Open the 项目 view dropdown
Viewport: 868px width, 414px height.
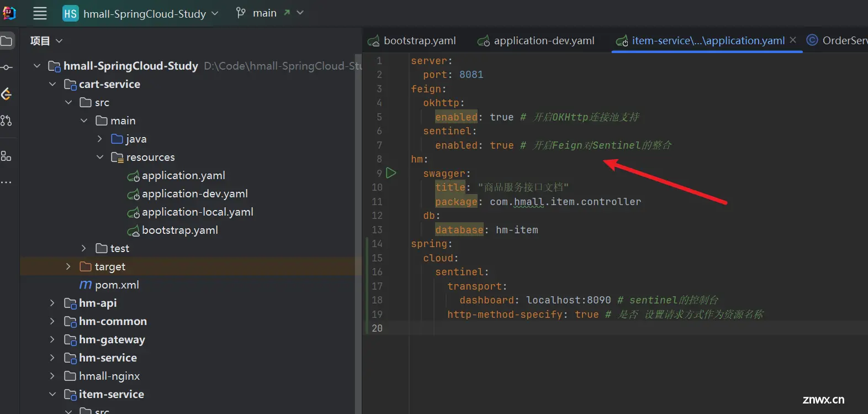pyautogui.click(x=46, y=41)
